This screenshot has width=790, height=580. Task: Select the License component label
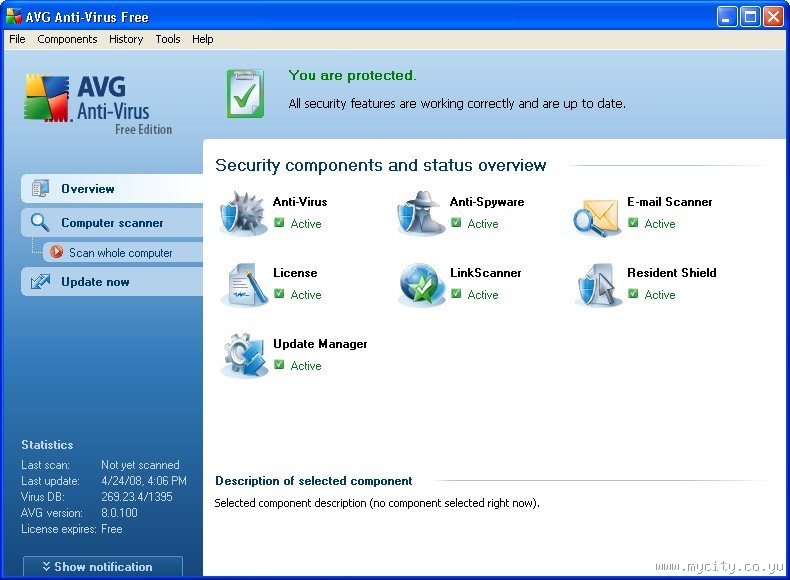[295, 273]
